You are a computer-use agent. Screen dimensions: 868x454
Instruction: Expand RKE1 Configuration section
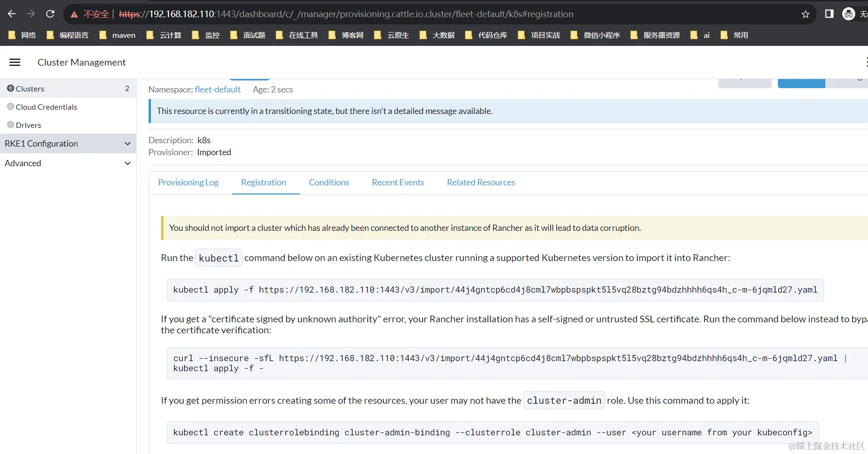(68, 143)
